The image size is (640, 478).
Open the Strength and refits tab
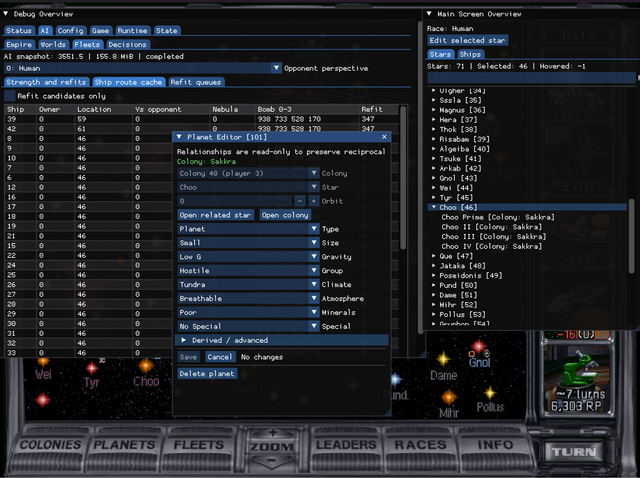click(47, 82)
